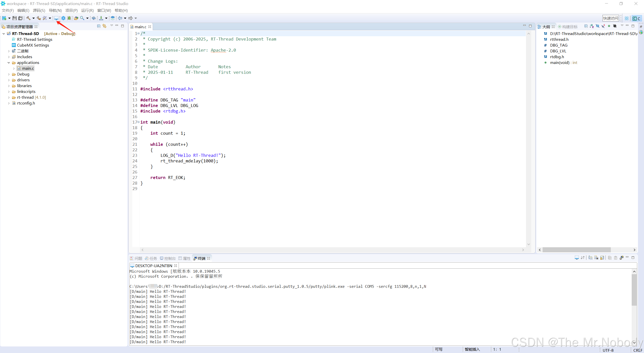Open the build hammer dropdown arrow
The image size is (644, 353).
[33, 18]
